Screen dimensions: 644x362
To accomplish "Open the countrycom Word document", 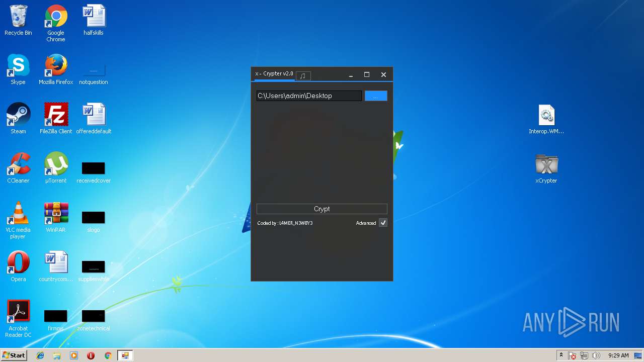I will pyautogui.click(x=56, y=267).
